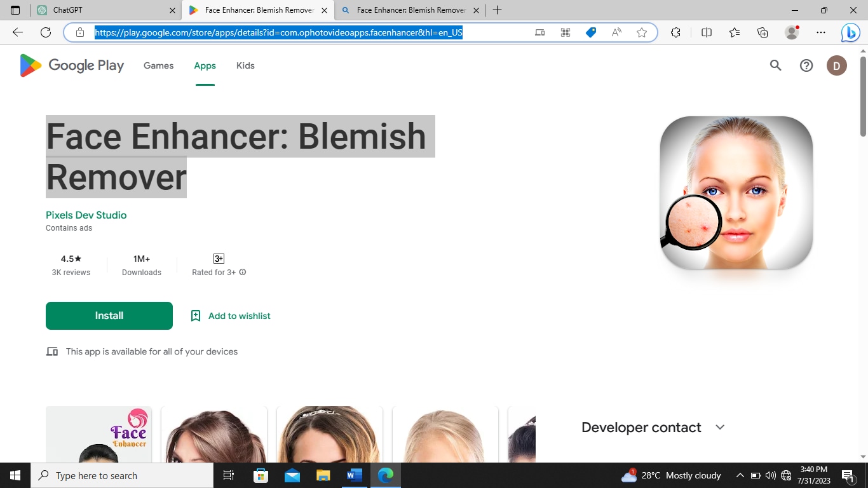The width and height of the screenshot is (868, 488).
Task: Add this page to favorites star
Action: (x=642, y=32)
